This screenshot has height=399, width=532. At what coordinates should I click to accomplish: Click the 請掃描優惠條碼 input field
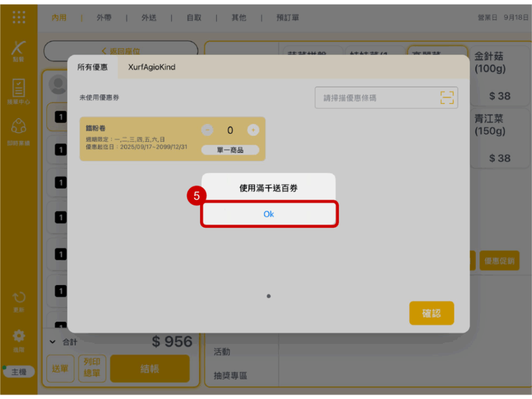point(377,98)
